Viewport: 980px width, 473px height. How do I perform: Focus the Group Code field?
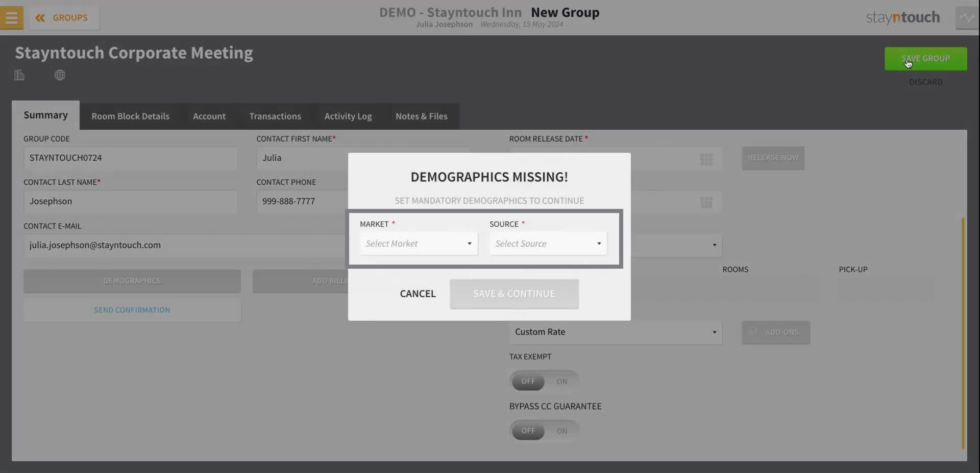click(130, 158)
